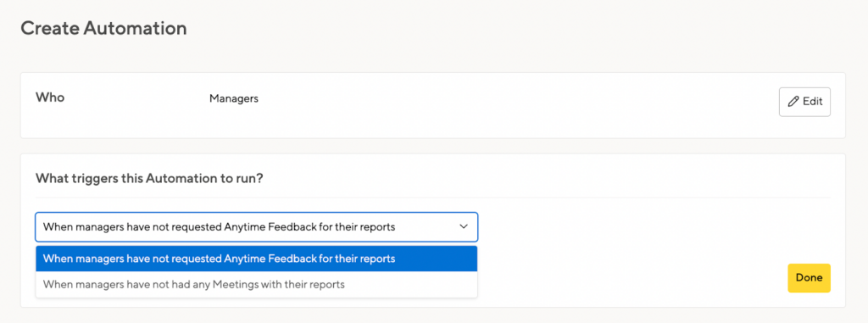Pick 'When managers have not requested Anytime Feedback'
The height and width of the screenshot is (323, 868).
[x=256, y=259]
